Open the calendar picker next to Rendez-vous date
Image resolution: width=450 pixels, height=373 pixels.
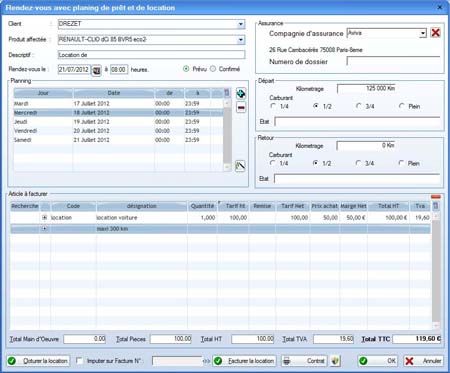[x=96, y=70]
